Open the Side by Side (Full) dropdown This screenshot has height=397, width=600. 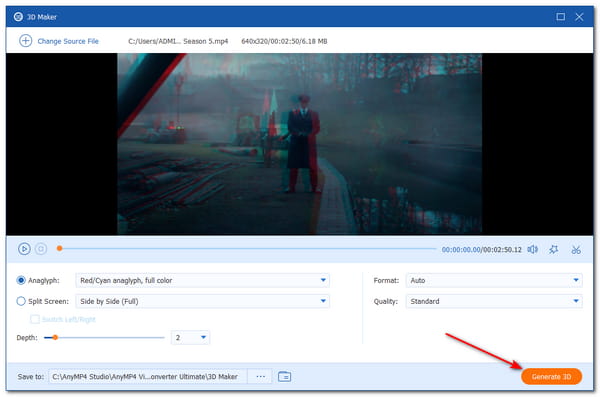point(202,301)
